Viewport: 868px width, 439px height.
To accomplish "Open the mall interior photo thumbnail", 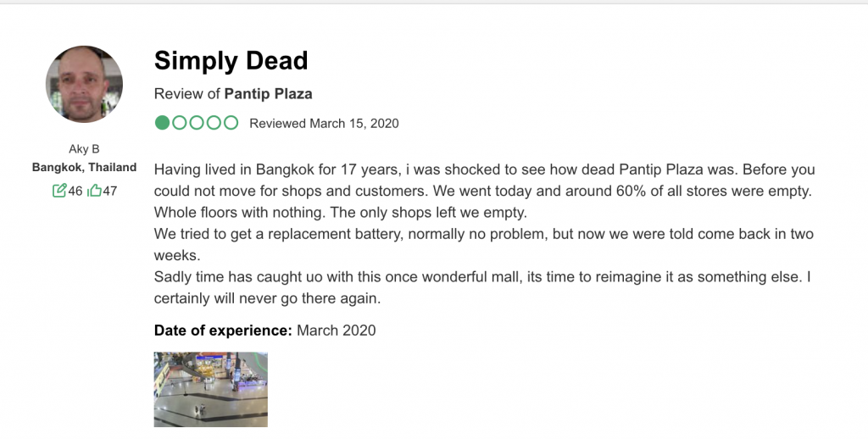I will coord(211,389).
